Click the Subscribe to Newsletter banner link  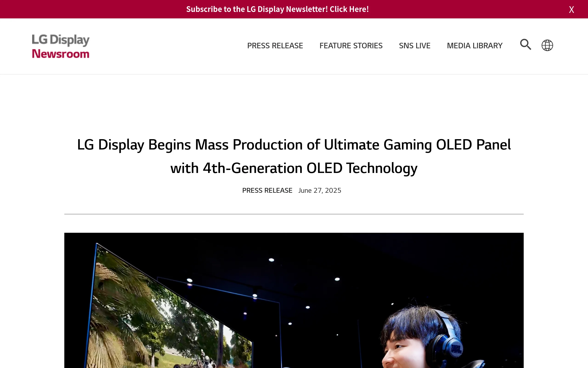[277, 9]
